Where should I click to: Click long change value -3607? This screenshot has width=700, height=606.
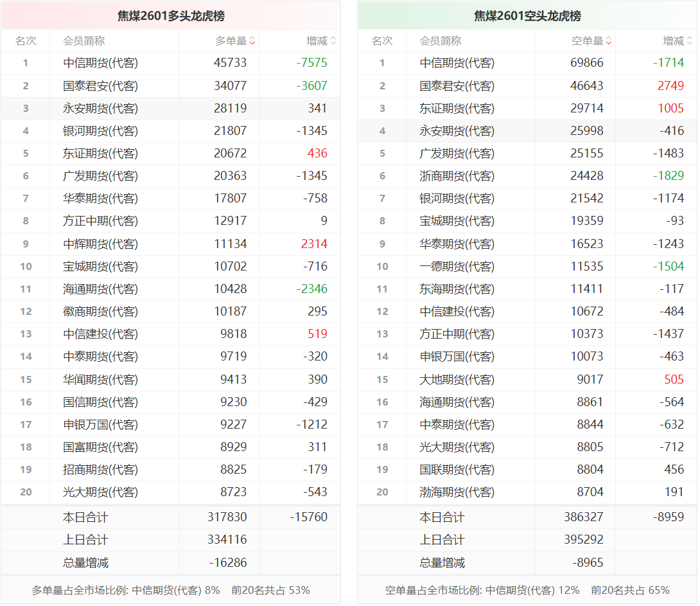312,85
